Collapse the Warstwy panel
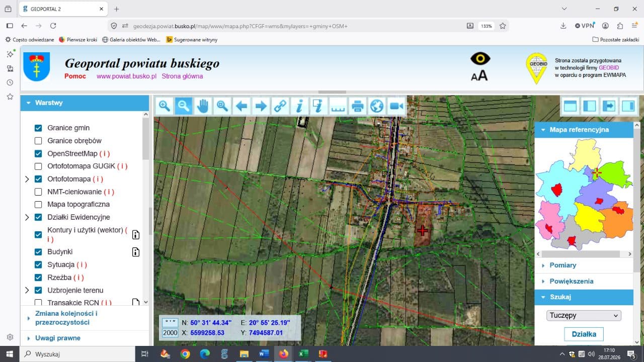Viewport: 644px width, 362px height. pyautogui.click(x=85, y=103)
